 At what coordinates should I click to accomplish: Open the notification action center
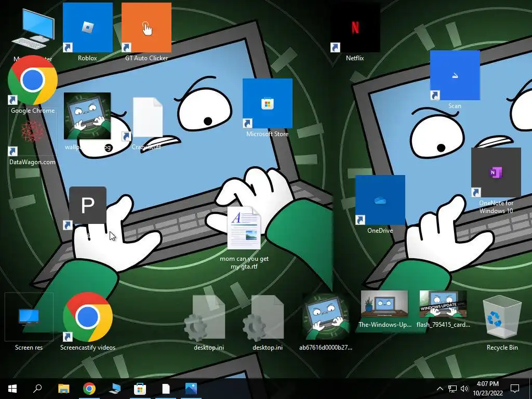[515, 389]
